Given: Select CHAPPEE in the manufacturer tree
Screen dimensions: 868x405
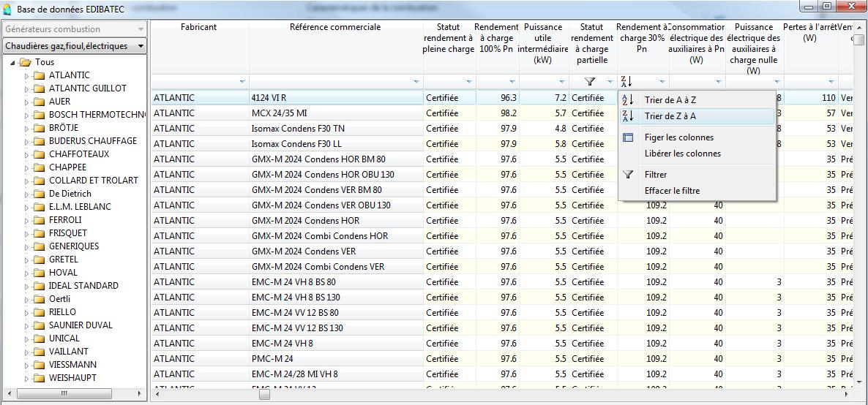Looking at the screenshot, I should tap(67, 167).
